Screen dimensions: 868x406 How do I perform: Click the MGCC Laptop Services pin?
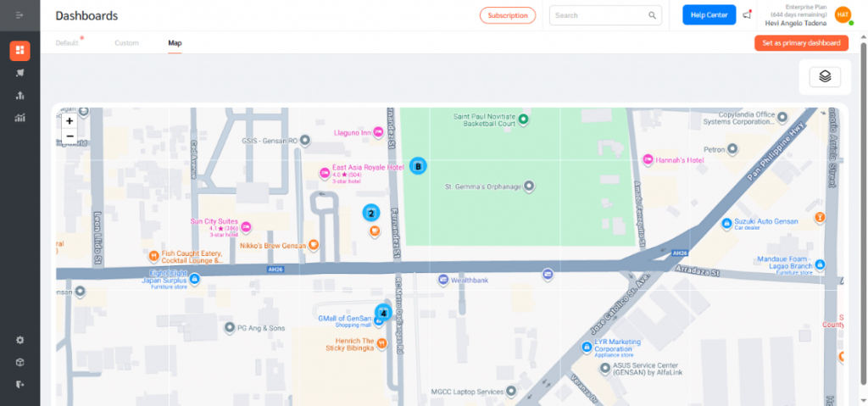tap(511, 392)
